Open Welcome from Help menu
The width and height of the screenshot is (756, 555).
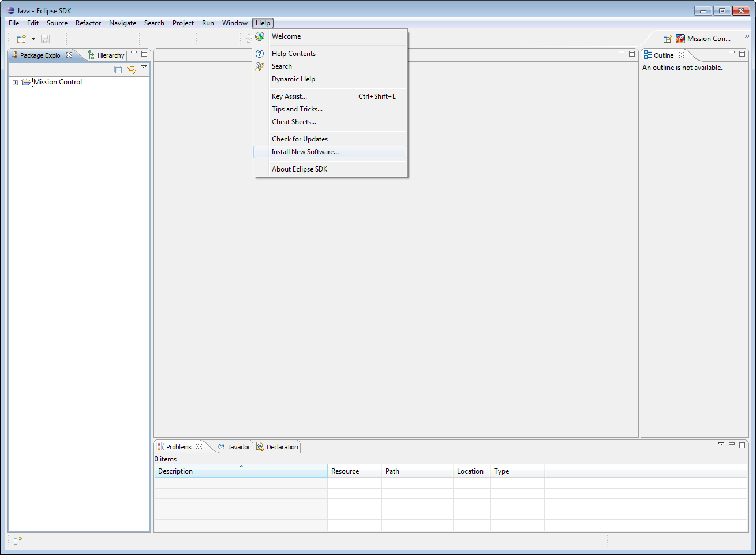coord(286,36)
